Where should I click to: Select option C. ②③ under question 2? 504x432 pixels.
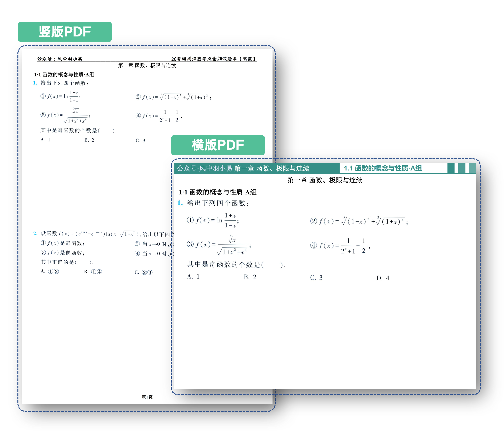click(x=143, y=272)
